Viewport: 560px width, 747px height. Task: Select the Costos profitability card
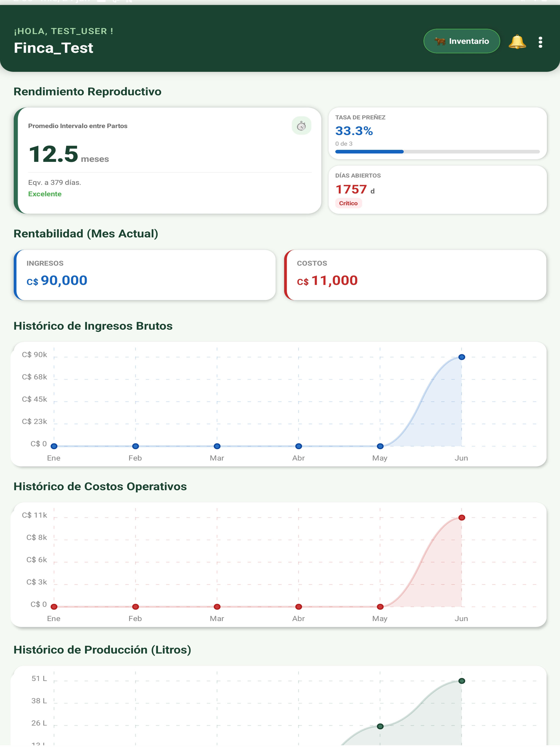[415, 275]
